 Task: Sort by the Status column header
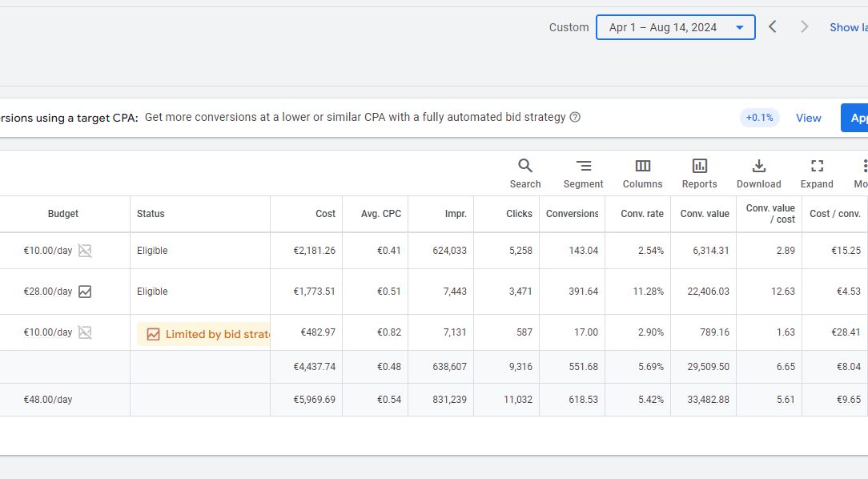pos(151,214)
